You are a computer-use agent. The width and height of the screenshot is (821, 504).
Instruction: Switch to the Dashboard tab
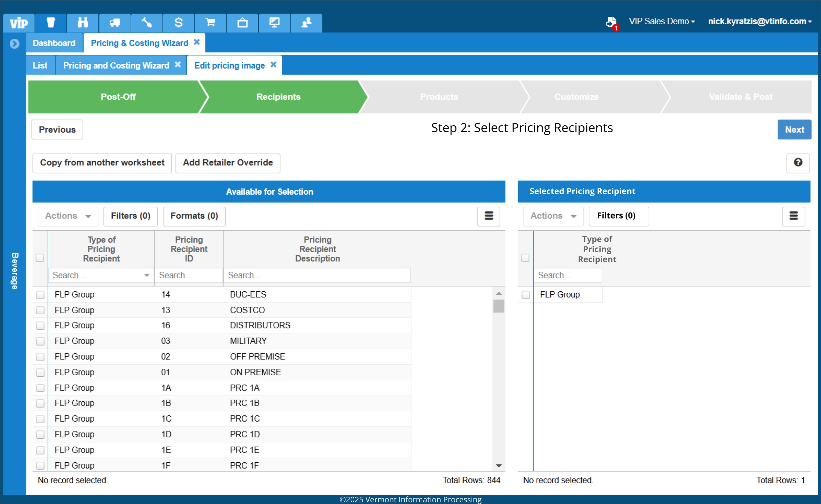54,43
